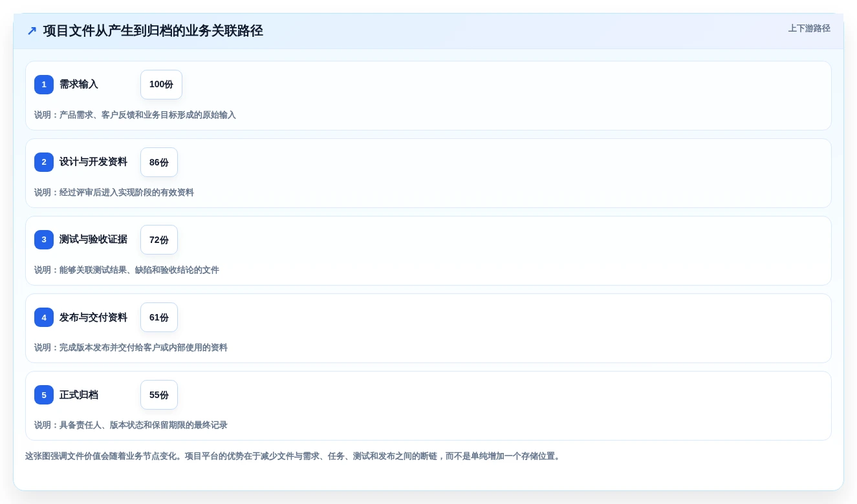Click the description starting 说明：产品需求、客户反馈
This screenshot has width=857, height=504.
pyautogui.click(x=135, y=115)
